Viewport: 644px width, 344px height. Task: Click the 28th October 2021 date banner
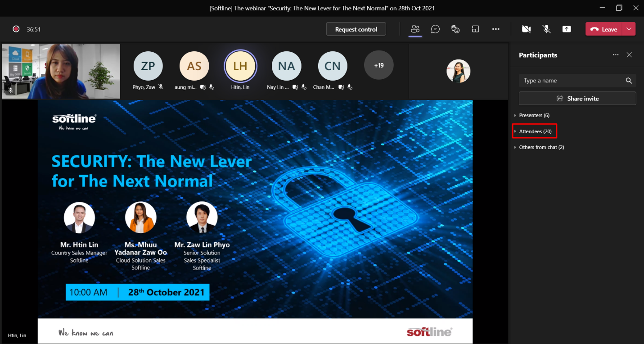pyautogui.click(x=138, y=292)
